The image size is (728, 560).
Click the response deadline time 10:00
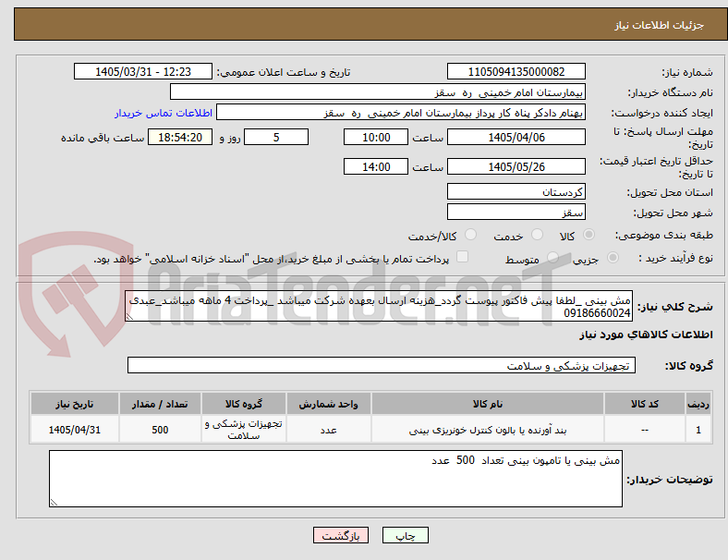point(376,137)
